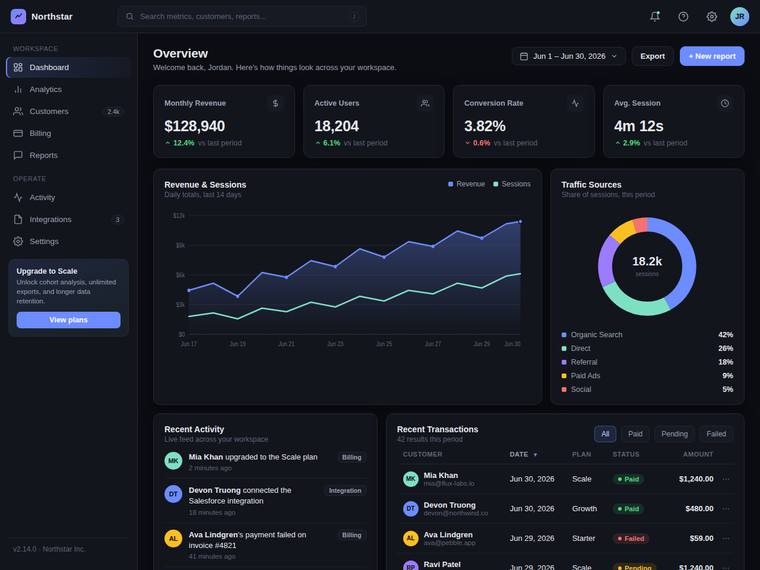
Task: Select the Failed transactions filter tab
Action: coord(716,434)
